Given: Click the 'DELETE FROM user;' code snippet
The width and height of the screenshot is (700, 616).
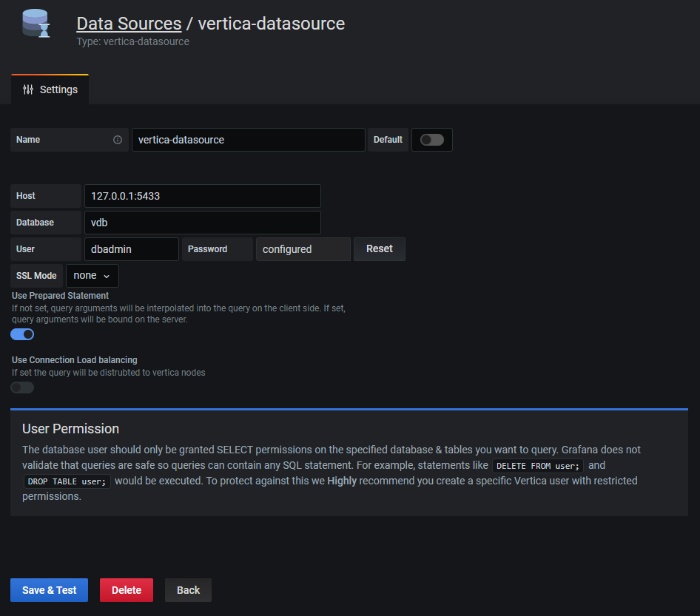Looking at the screenshot, I should (537, 466).
